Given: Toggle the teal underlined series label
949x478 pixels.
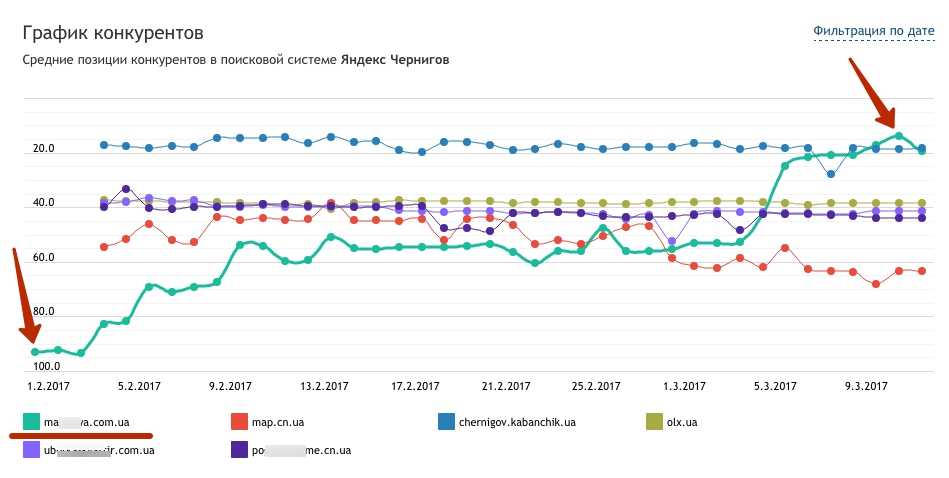Looking at the screenshot, I should click(87, 422).
